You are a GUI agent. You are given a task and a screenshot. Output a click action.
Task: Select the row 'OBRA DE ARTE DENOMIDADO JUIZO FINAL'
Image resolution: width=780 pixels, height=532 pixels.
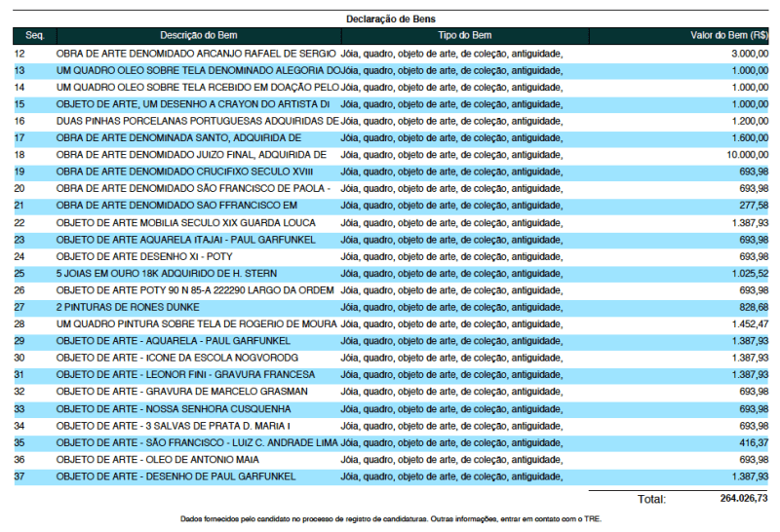point(191,155)
